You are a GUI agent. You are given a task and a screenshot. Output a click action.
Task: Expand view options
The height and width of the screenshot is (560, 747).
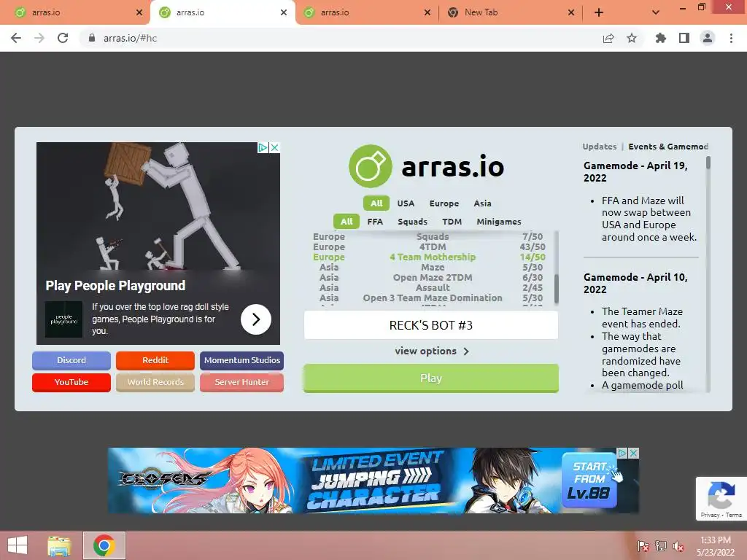[x=432, y=351]
